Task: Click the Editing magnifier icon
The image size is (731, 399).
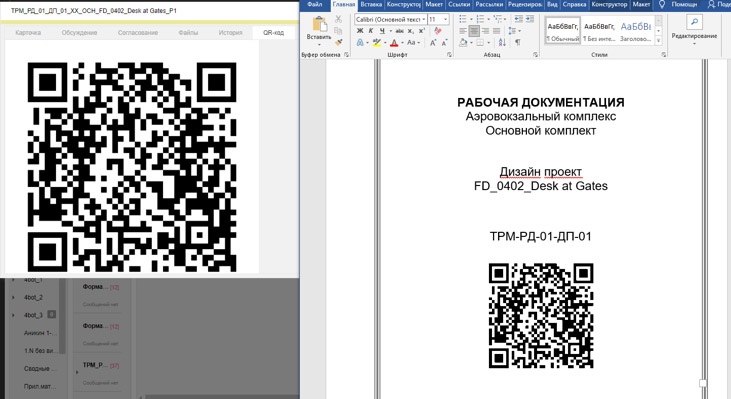Action: tap(694, 22)
